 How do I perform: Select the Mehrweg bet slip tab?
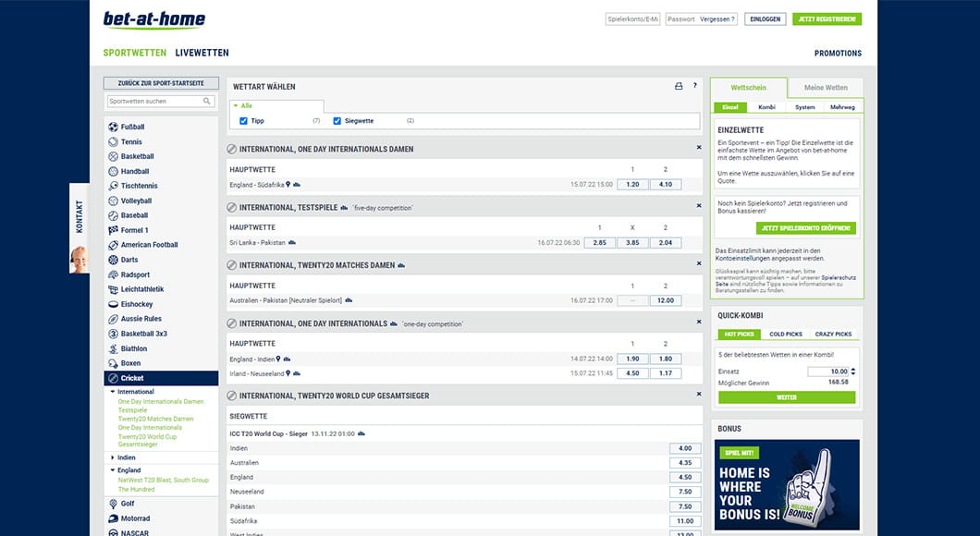click(x=842, y=107)
